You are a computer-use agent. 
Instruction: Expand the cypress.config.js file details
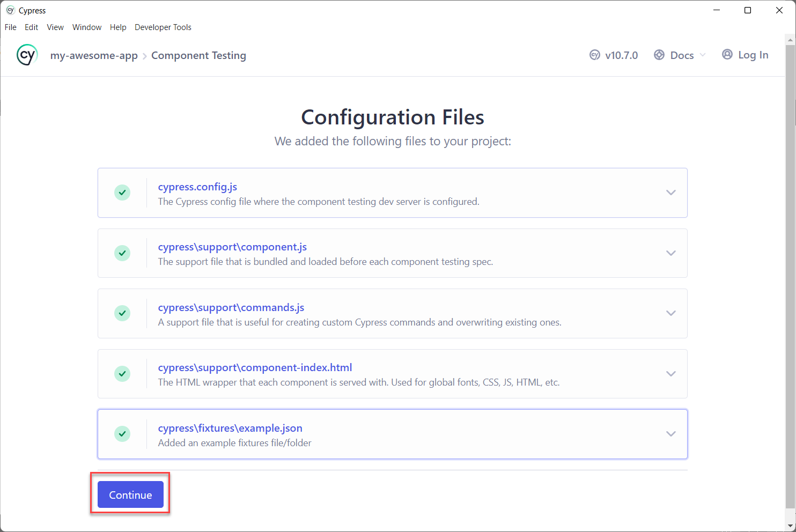tap(670, 192)
